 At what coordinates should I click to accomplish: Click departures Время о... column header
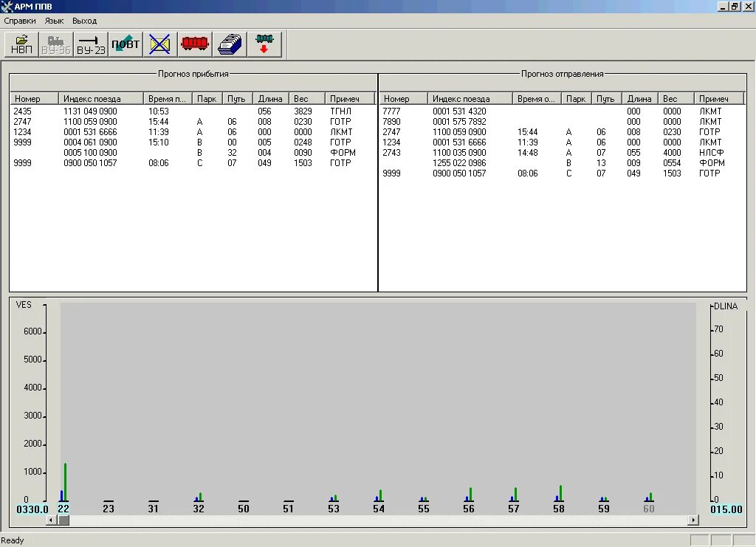[537, 99]
